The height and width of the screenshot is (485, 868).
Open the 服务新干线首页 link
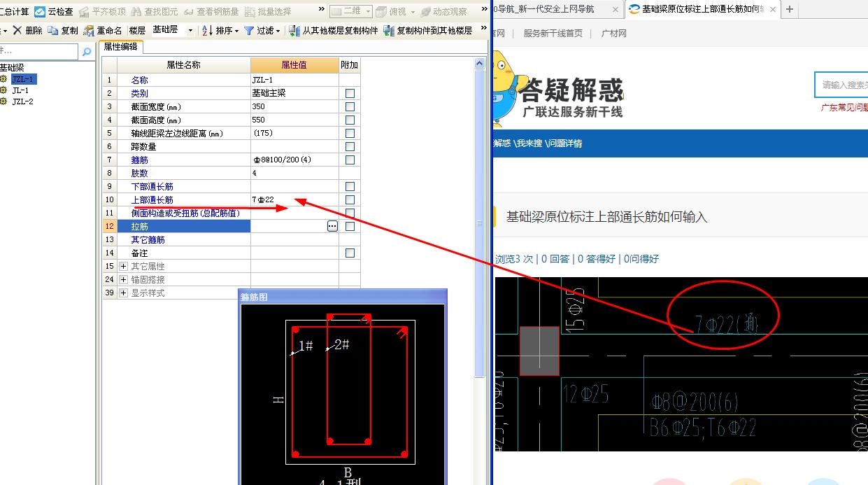tap(553, 33)
